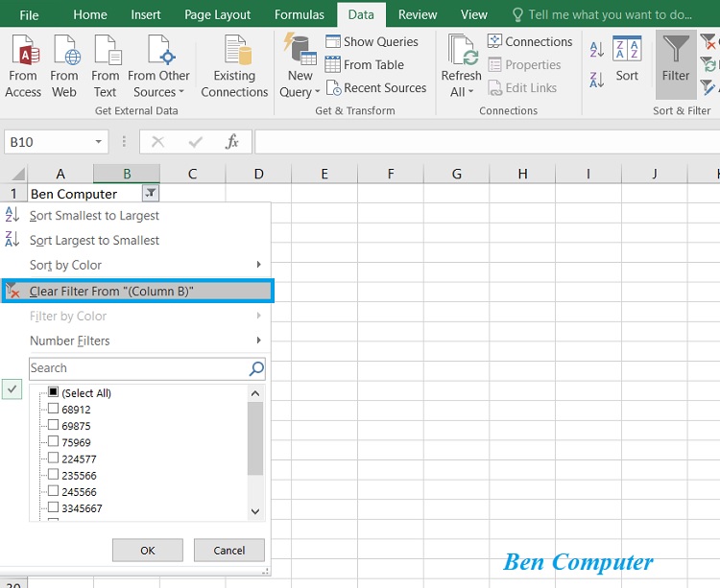Click the formula bar cancel X icon

pyautogui.click(x=158, y=142)
